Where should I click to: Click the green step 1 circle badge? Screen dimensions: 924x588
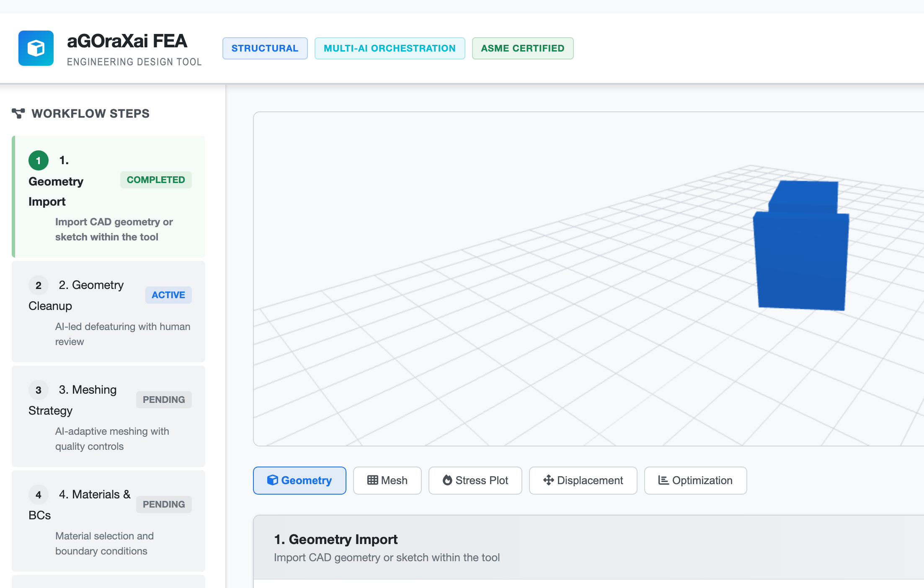click(x=39, y=160)
